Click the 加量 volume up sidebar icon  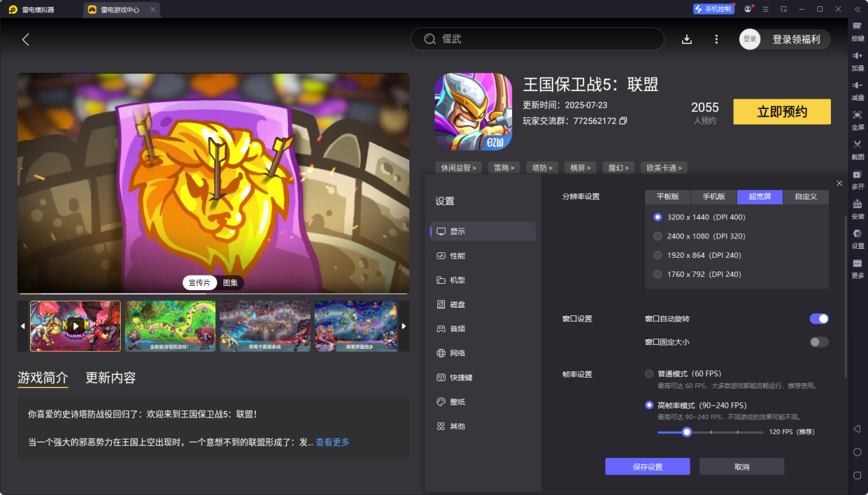858,60
